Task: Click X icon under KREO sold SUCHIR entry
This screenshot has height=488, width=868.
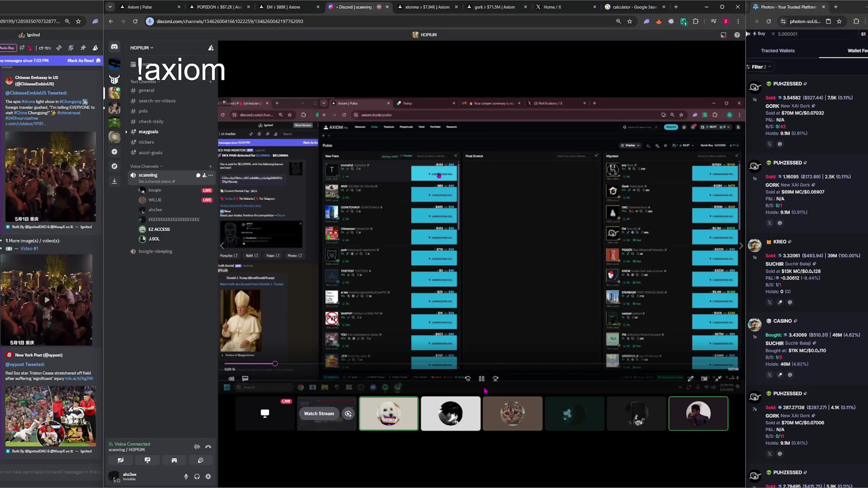Action: [x=770, y=302]
